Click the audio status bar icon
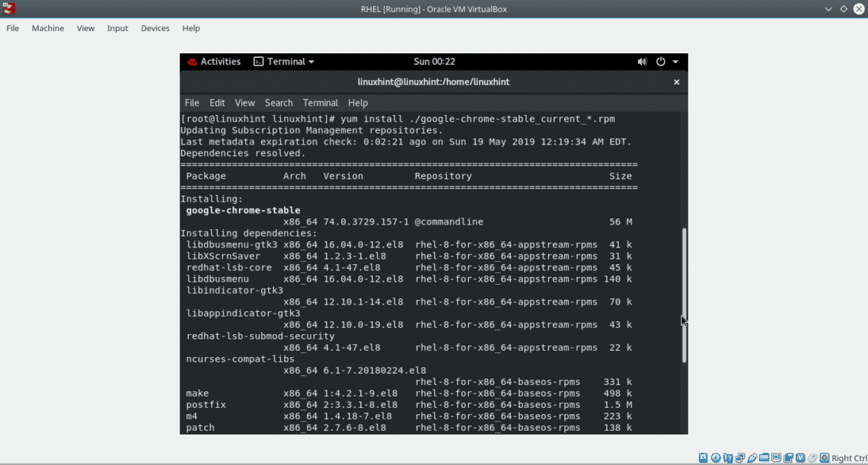 [x=728, y=458]
